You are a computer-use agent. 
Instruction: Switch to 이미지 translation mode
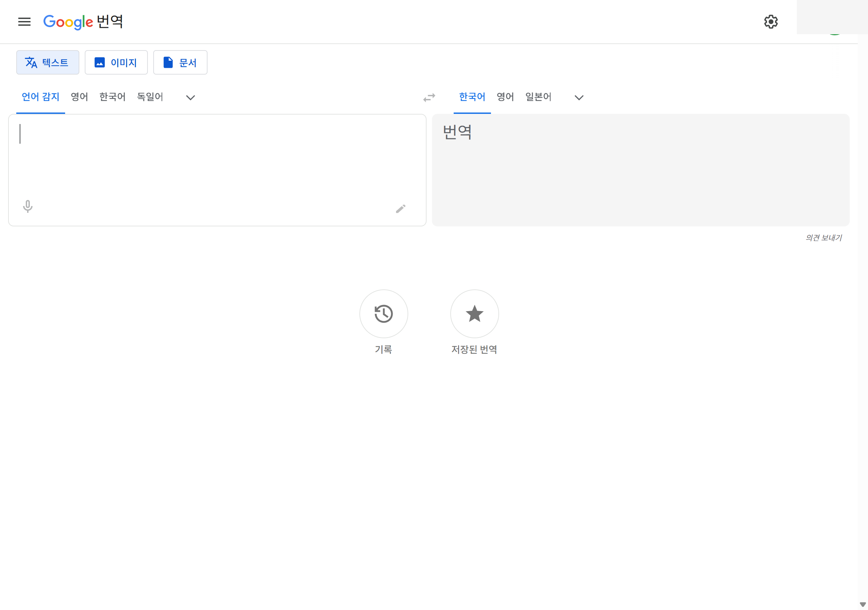[x=116, y=62]
